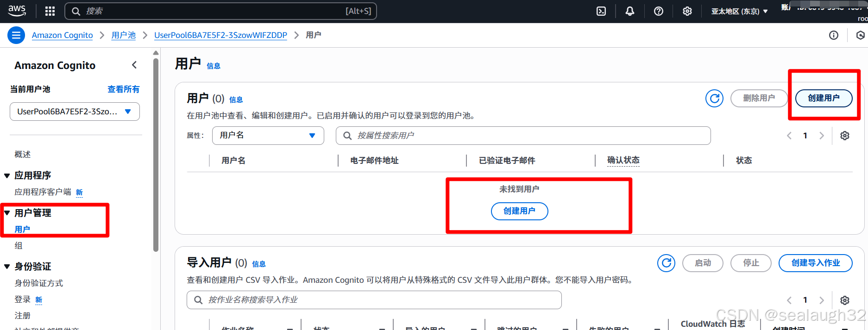Click the 创建导入作业 button
The image size is (868, 330).
tap(815, 263)
